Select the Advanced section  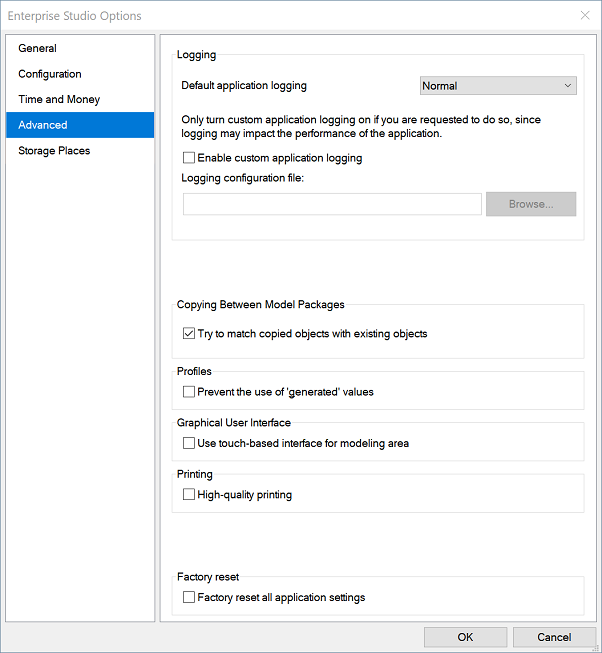[x=80, y=125]
